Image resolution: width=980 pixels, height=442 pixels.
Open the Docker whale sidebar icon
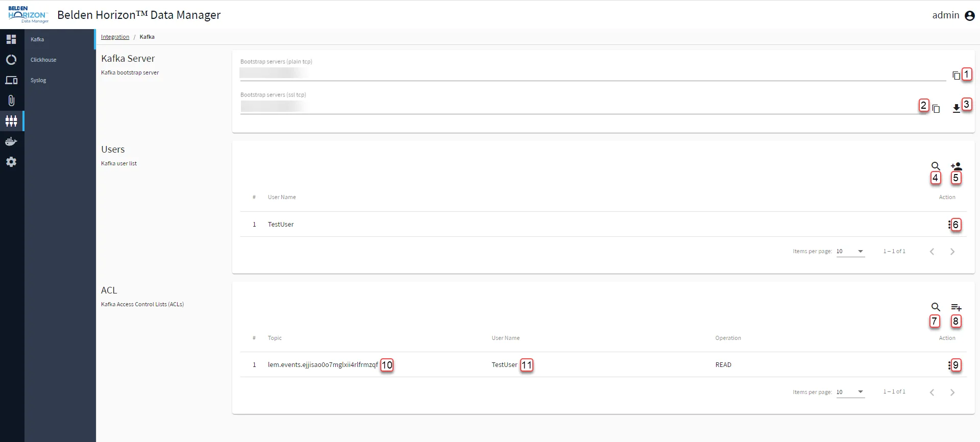tap(11, 141)
